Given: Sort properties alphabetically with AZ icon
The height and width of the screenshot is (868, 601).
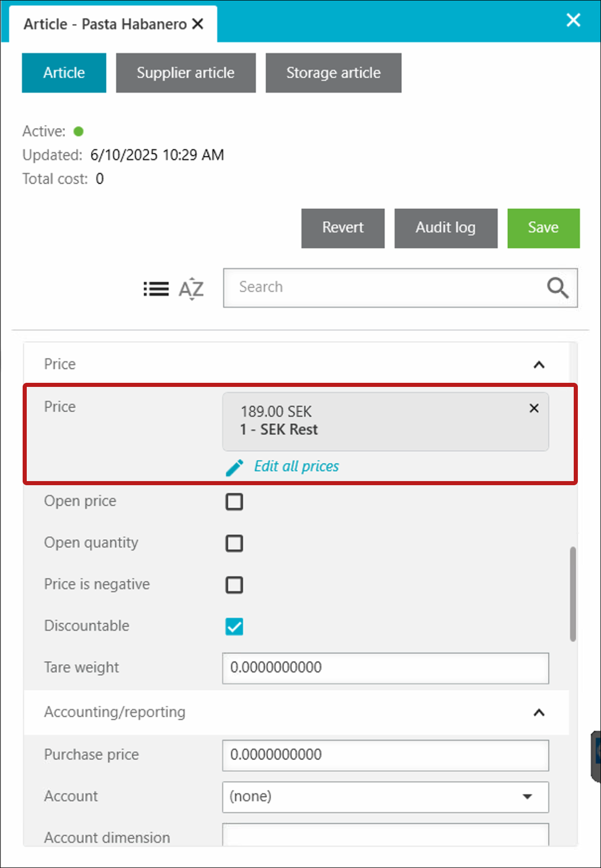Looking at the screenshot, I should 191,289.
